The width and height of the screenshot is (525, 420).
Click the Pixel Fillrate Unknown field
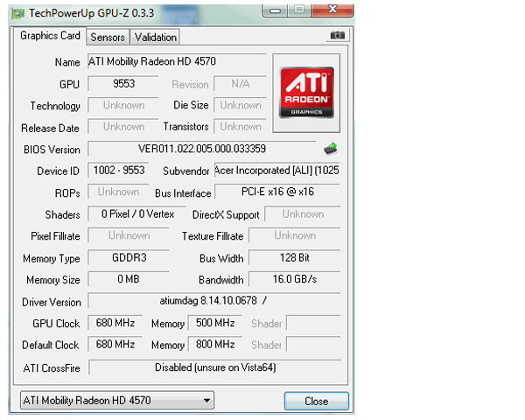tap(129, 235)
